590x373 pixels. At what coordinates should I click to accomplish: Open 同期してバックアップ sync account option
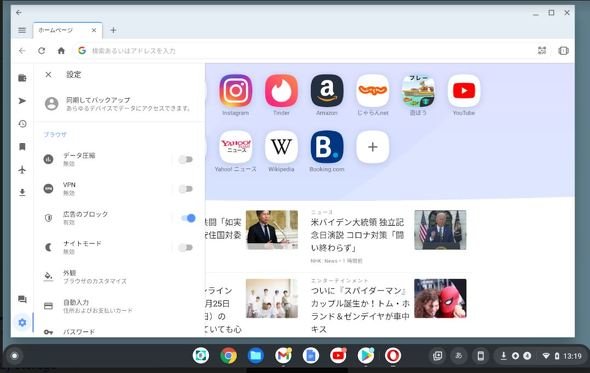click(120, 104)
